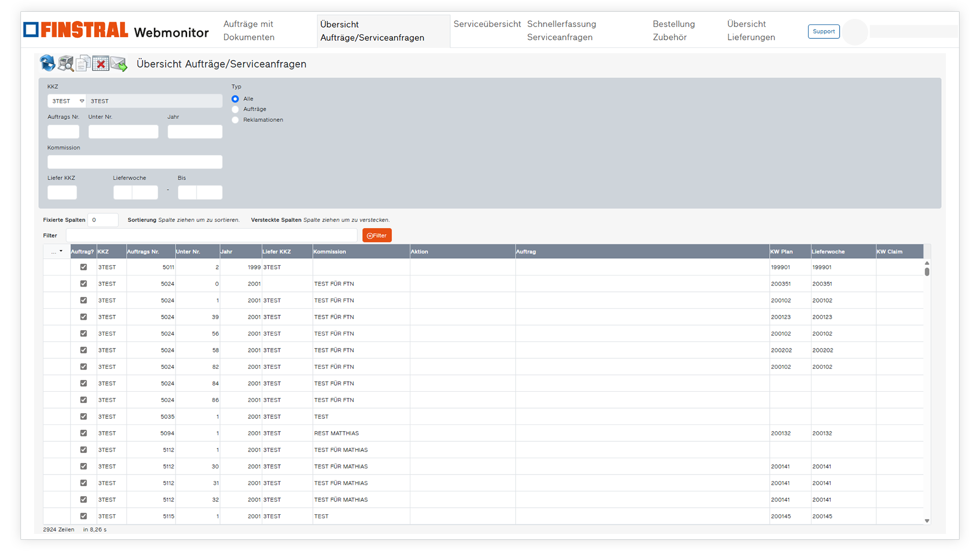Click the plus icon on Filter button

pyautogui.click(x=370, y=236)
